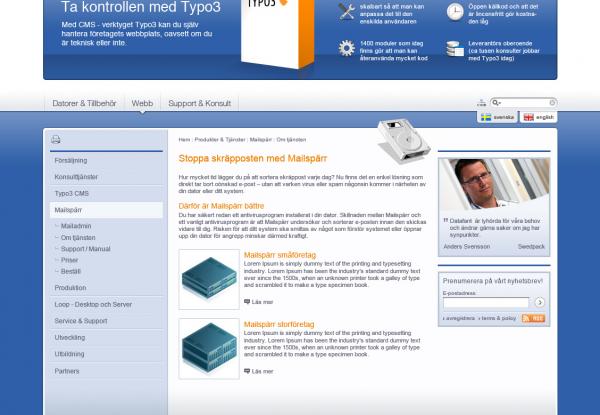Screen dimensions: 600x415
Task: Go to Support & Konsult tab
Action: (x=199, y=103)
